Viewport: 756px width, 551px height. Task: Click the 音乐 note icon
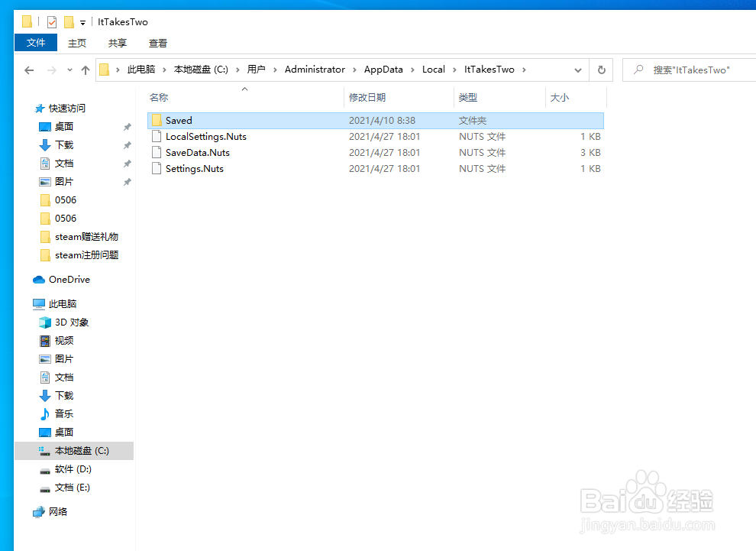click(x=44, y=414)
